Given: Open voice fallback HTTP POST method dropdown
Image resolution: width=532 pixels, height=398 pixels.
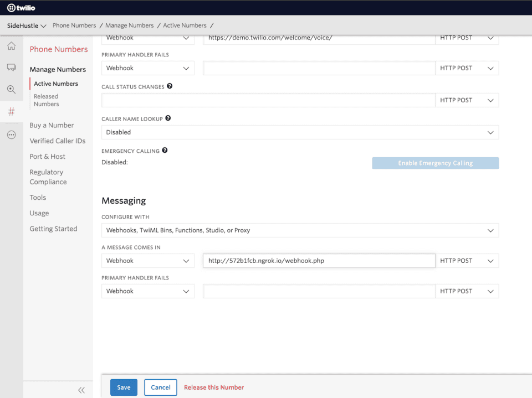Looking at the screenshot, I should pos(467,68).
